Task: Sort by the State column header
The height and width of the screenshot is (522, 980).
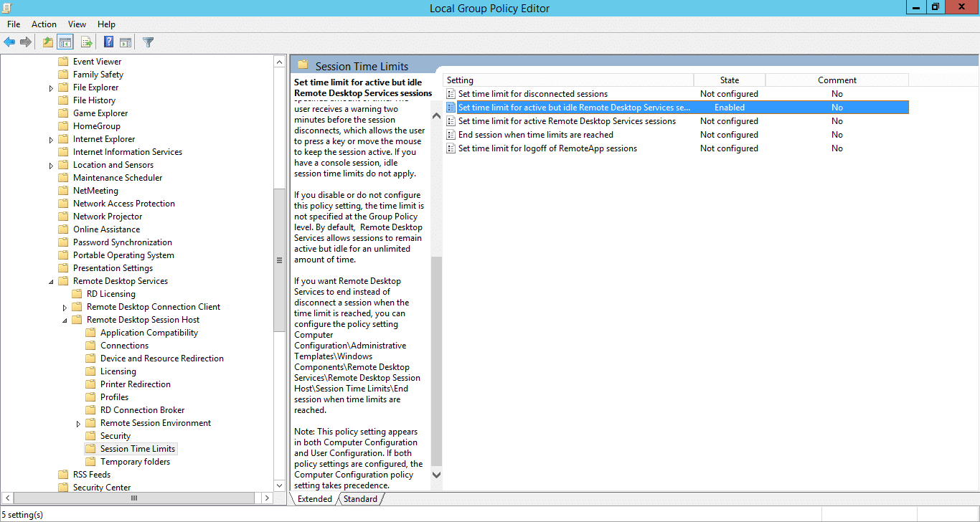Action: (730, 80)
